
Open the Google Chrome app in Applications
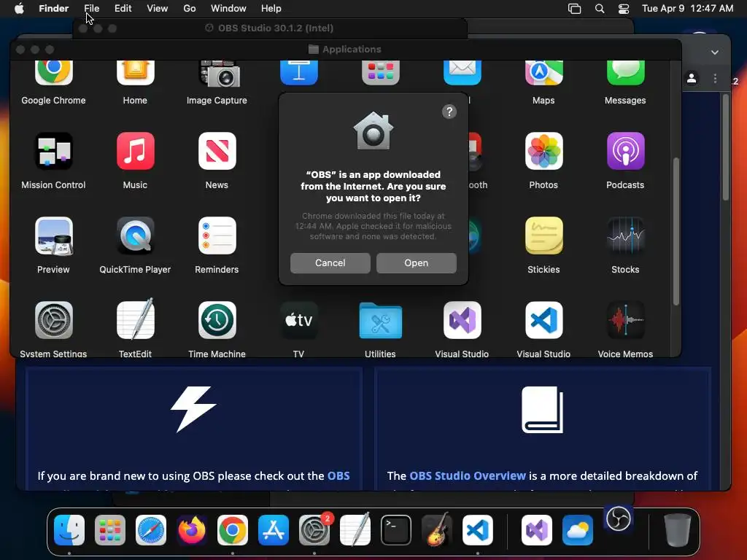[x=53, y=72]
